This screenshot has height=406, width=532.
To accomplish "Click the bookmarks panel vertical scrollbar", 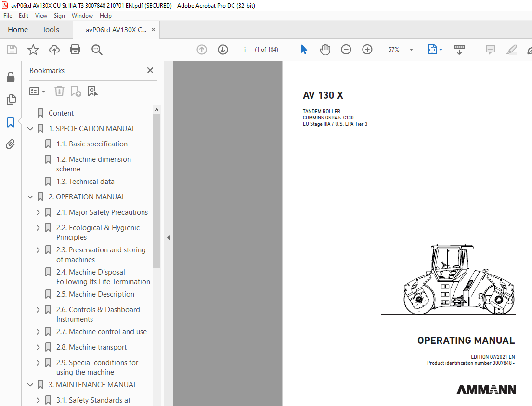I will coord(156,190).
